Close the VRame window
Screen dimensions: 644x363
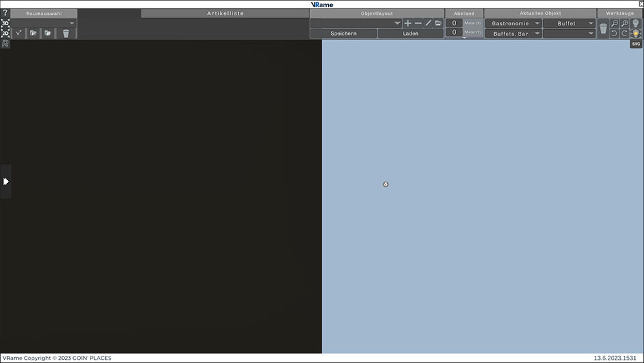[x=641, y=4]
